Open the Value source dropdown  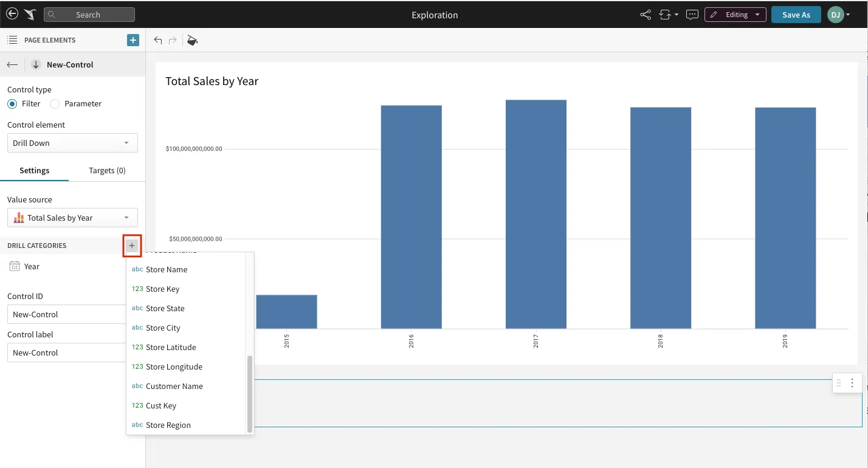pyautogui.click(x=72, y=218)
